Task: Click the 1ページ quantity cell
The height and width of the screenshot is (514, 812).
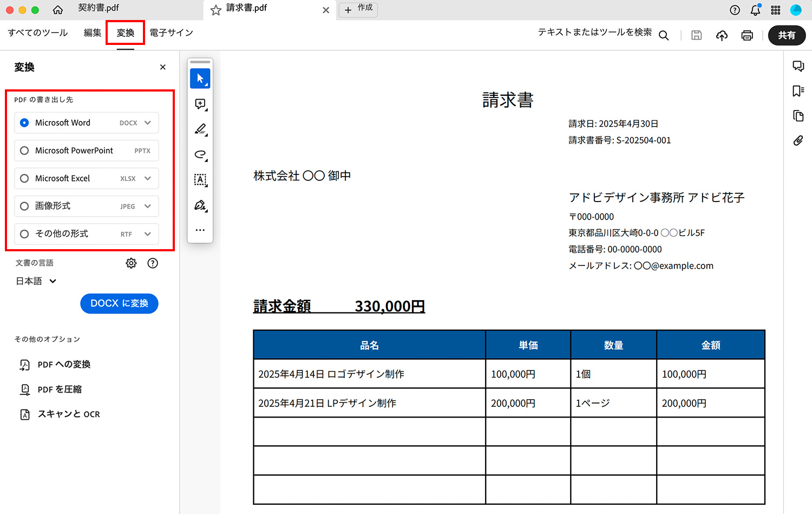Action: pos(614,403)
